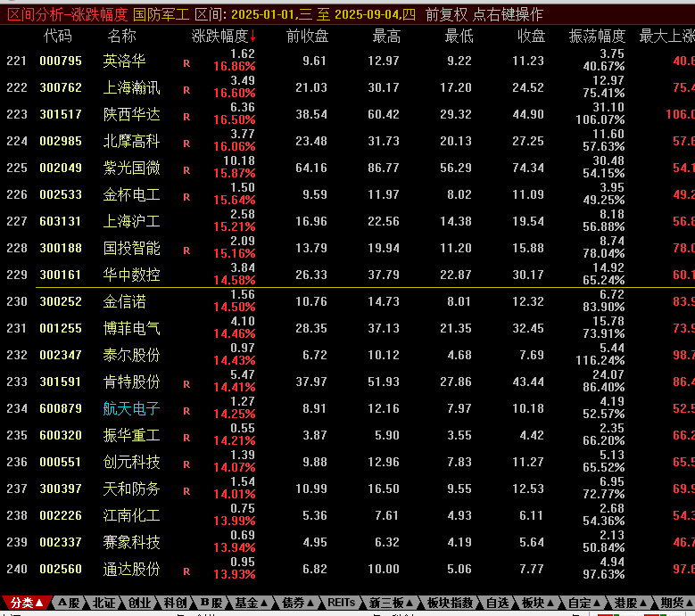Screen dimensions: 695x616
Task: Sort by the 最高 column header
Action: [x=386, y=36]
